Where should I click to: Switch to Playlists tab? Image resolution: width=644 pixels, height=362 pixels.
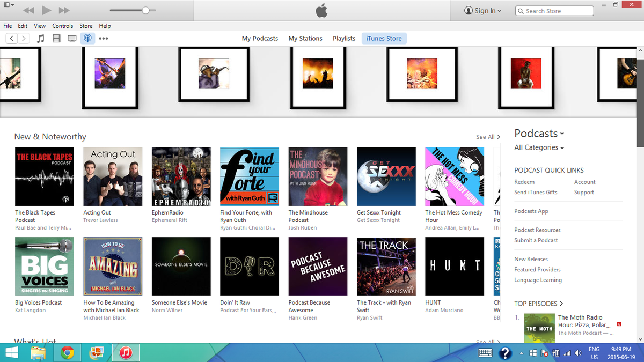[344, 39]
